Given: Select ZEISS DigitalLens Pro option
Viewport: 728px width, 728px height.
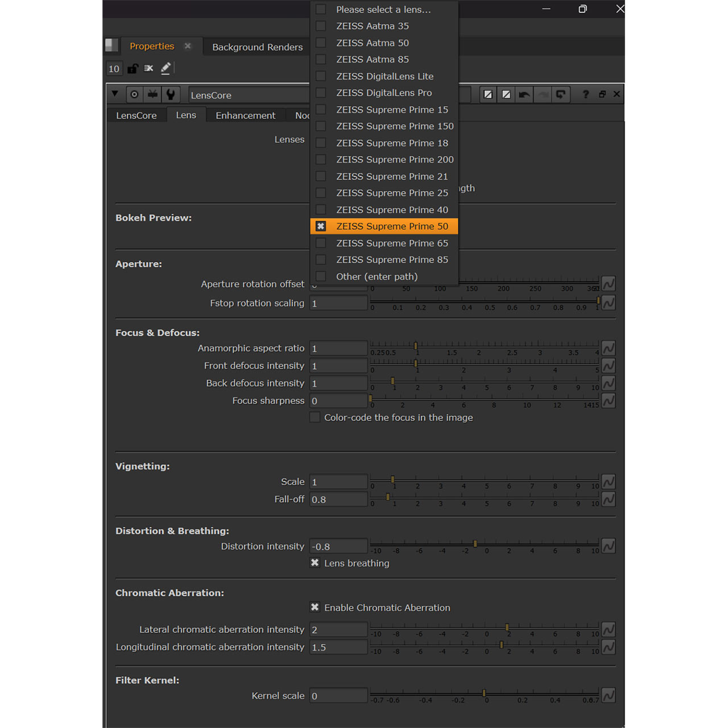Looking at the screenshot, I should tap(384, 93).
